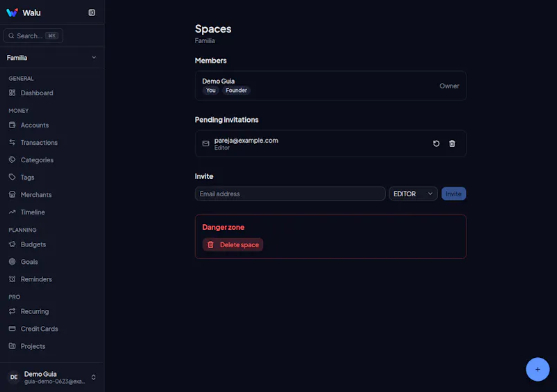Expand the Familia space selector

tap(52, 58)
